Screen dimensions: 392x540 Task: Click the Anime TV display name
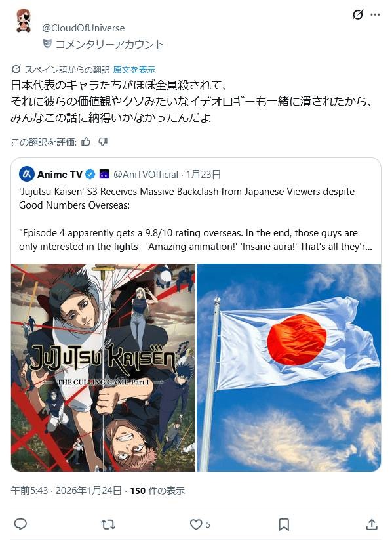click(x=60, y=175)
